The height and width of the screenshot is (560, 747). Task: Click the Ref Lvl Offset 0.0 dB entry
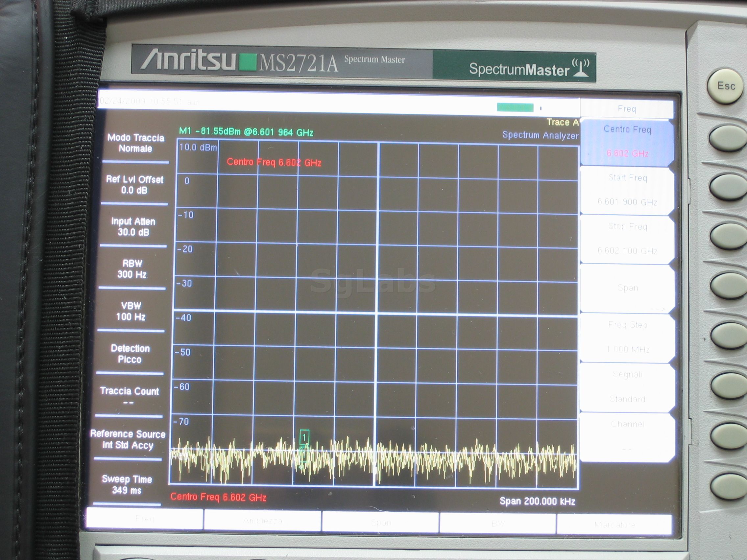(x=134, y=184)
